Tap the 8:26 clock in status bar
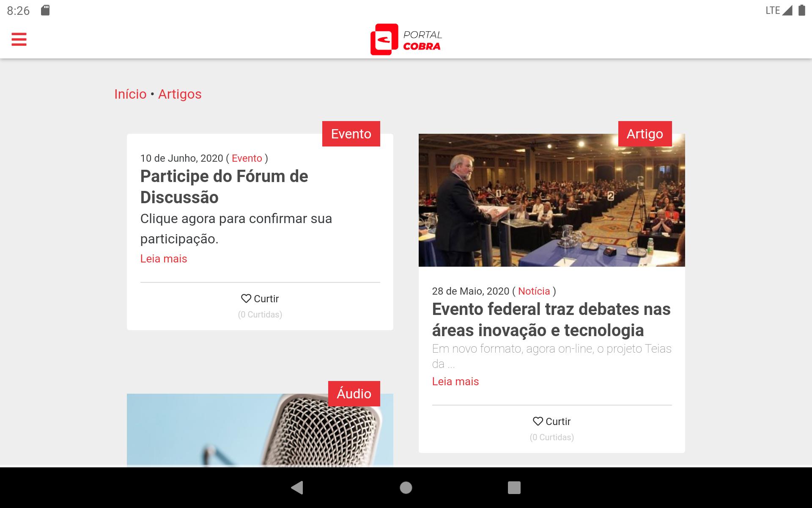 pos(19,11)
